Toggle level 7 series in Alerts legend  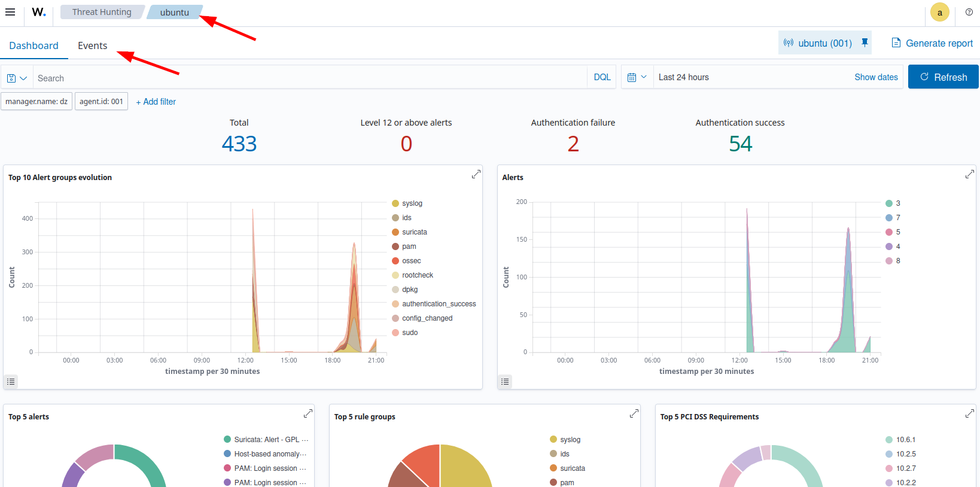point(897,218)
